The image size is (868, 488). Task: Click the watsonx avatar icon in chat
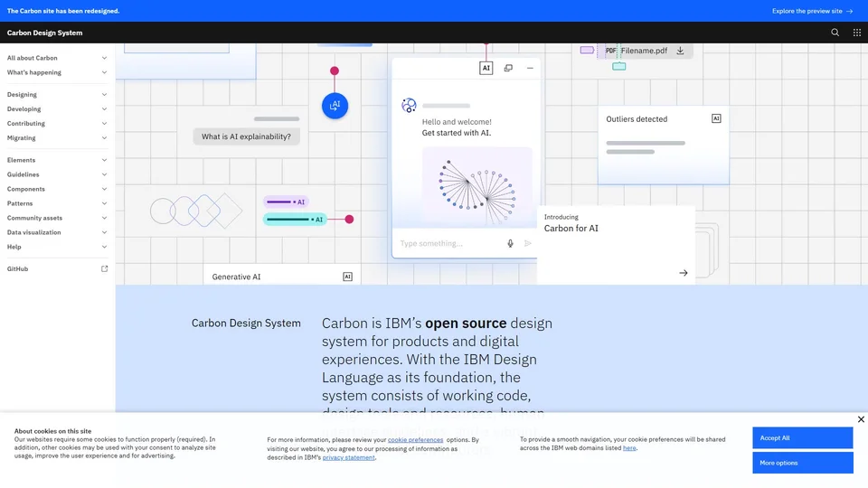(x=409, y=105)
